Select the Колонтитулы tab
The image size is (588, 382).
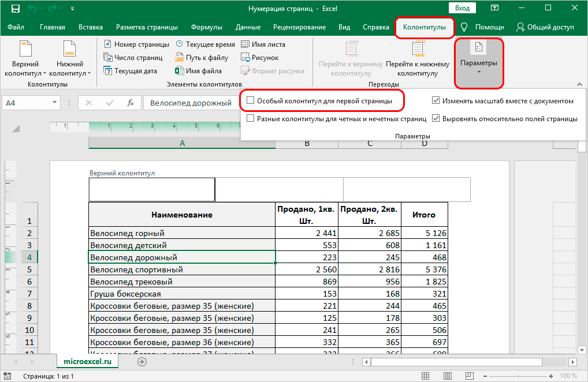tap(425, 27)
